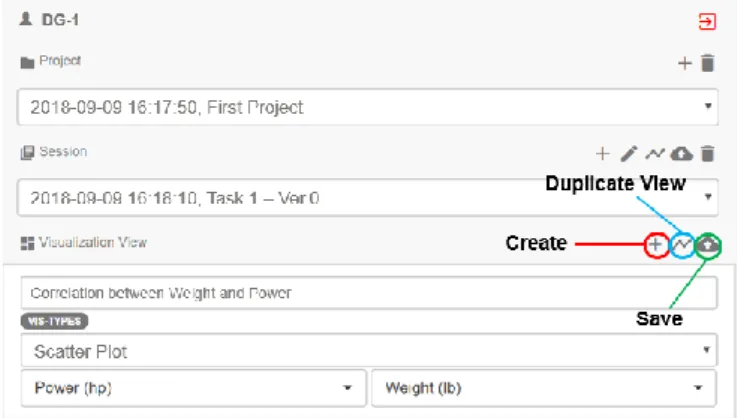753x418 pixels.
Task: Save session using cloud upload icon
Action: (681, 154)
